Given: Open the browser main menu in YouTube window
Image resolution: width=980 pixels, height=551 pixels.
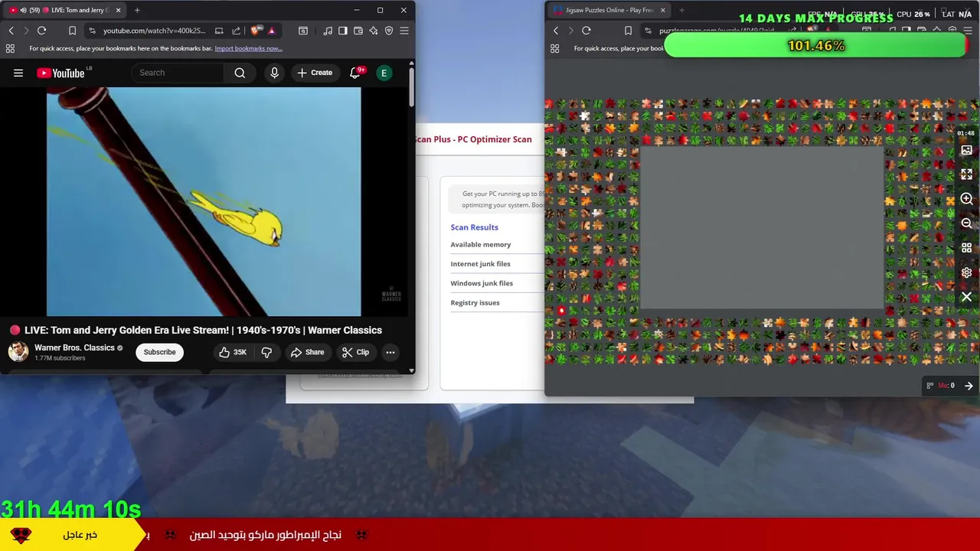Looking at the screenshot, I should 404,31.
